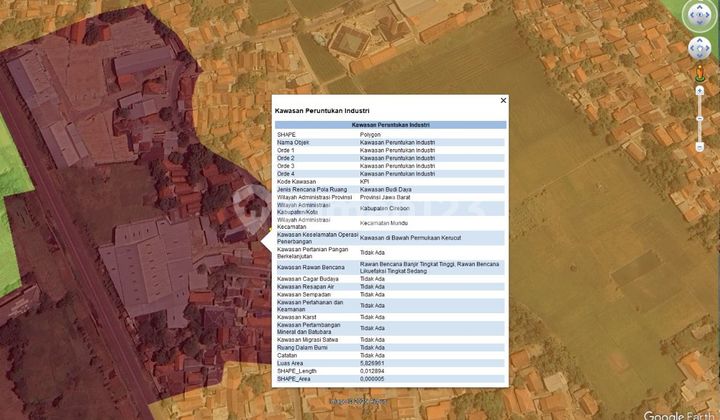Image resolution: width=720 pixels, height=420 pixels.
Task: Click the Kabupaten Cirebon value cell
Action: [385, 209]
